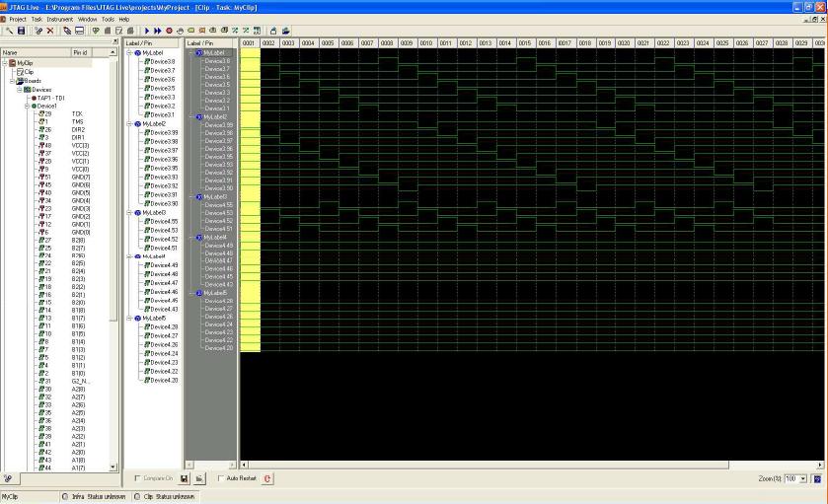The height and width of the screenshot is (504, 828).
Task: Open the Instrument menu
Action: click(59, 19)
